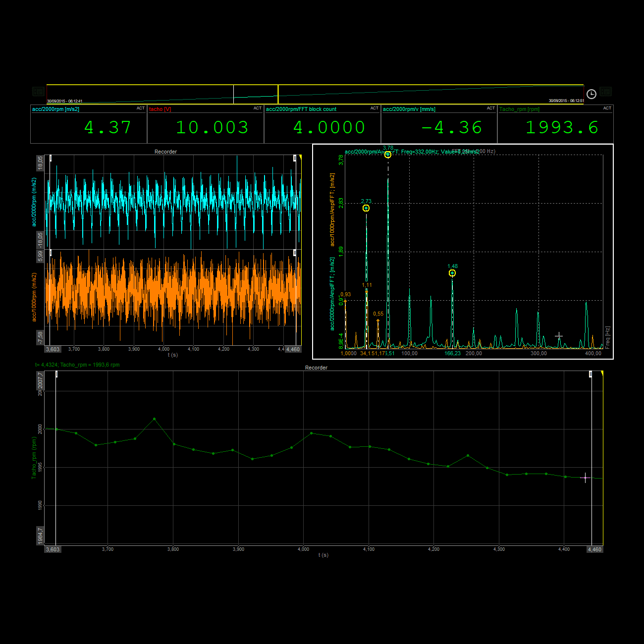Click the acc/1000rpm/AmplFFT axis label

click(x=332, y=210)
